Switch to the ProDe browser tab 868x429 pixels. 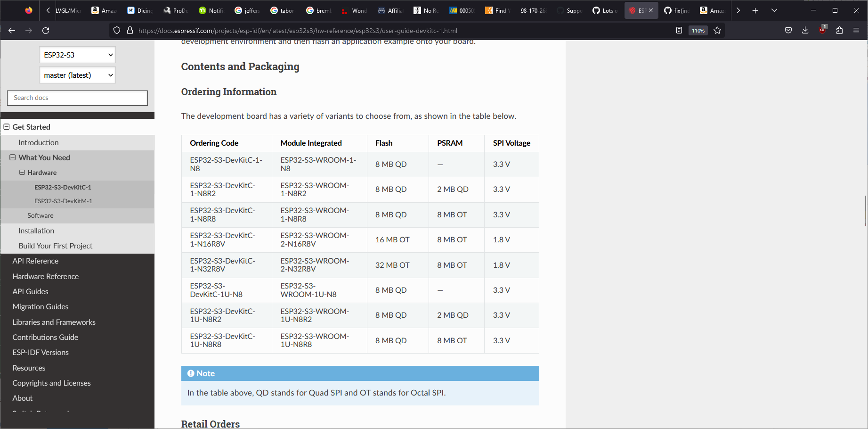point(176,10)
